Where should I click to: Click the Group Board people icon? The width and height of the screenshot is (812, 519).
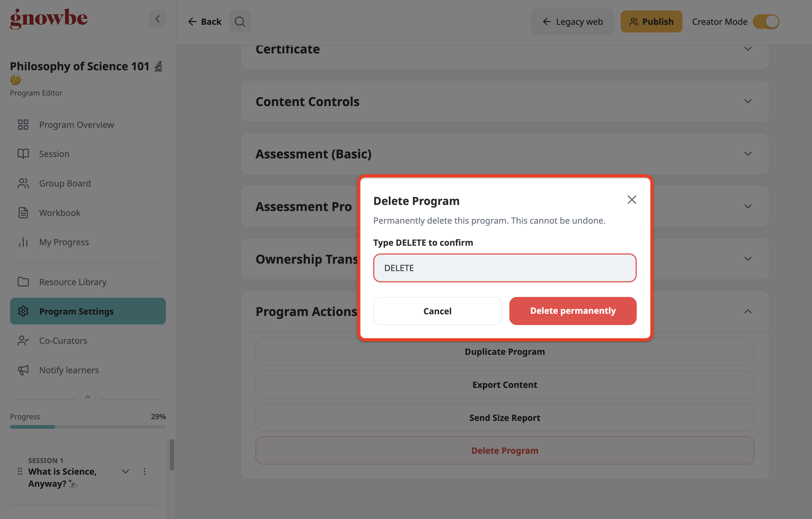(x=23, y=183)
